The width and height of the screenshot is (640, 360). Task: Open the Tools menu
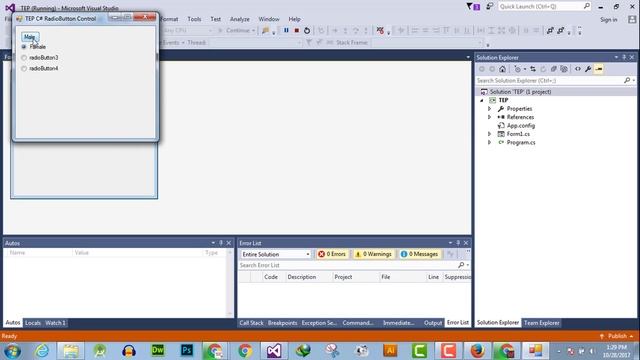[x=194, y=19]
